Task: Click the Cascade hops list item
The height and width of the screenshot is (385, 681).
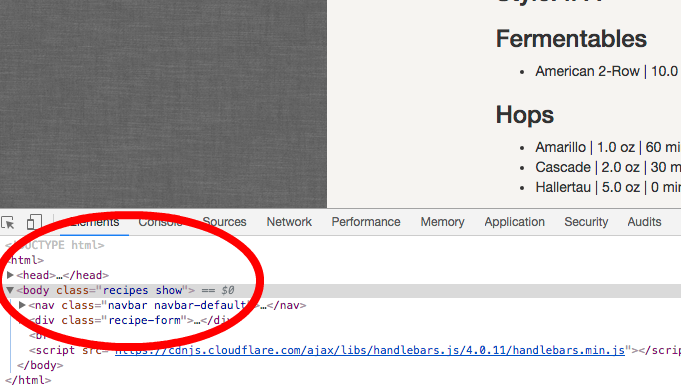Action: 608,167
